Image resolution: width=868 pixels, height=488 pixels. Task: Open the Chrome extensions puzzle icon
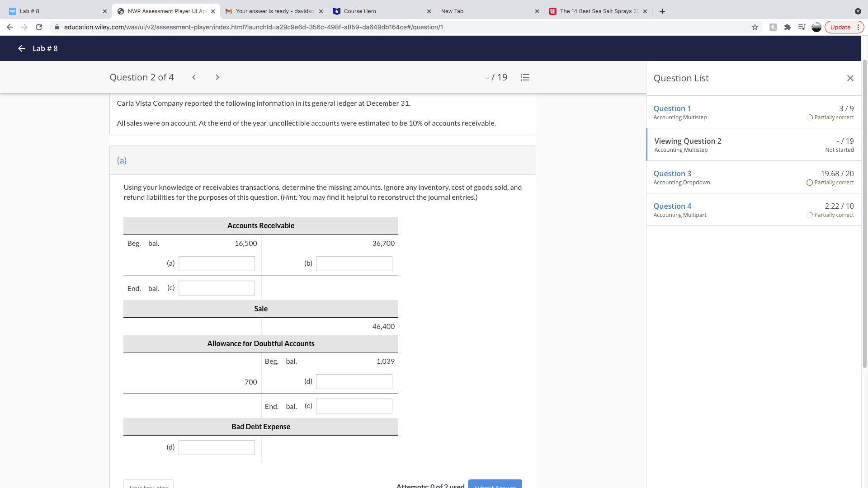pyautogui.click(x=788, y=27)
